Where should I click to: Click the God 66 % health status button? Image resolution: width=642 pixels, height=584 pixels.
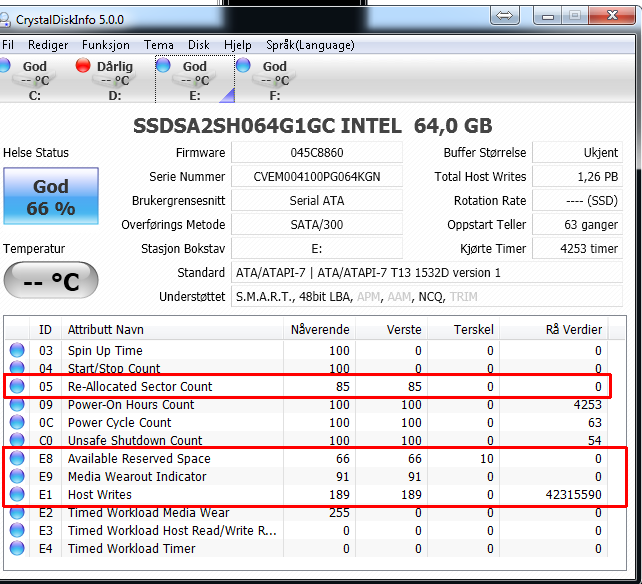point(51,196)
